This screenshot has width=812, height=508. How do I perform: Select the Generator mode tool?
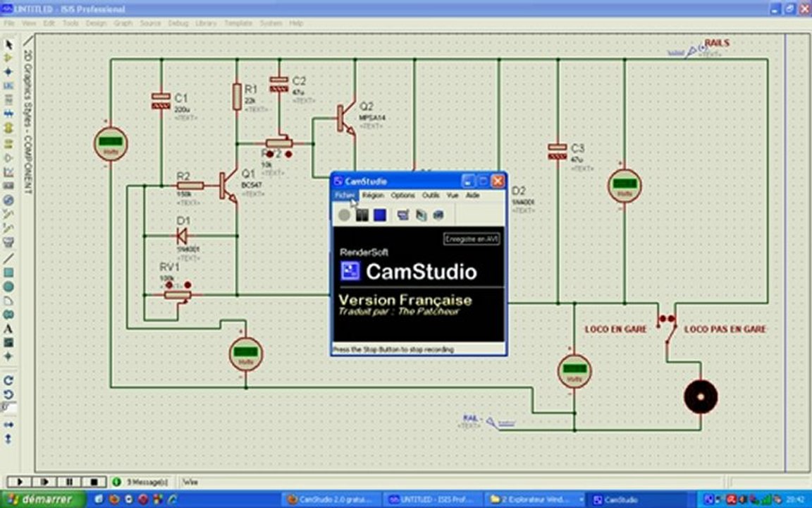pos(8,200)
